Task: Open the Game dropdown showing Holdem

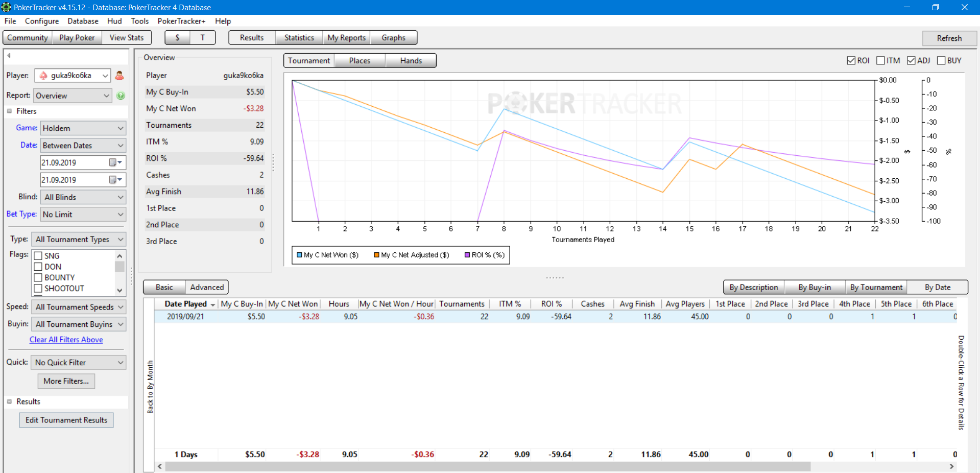Action: tap(83, 128)
